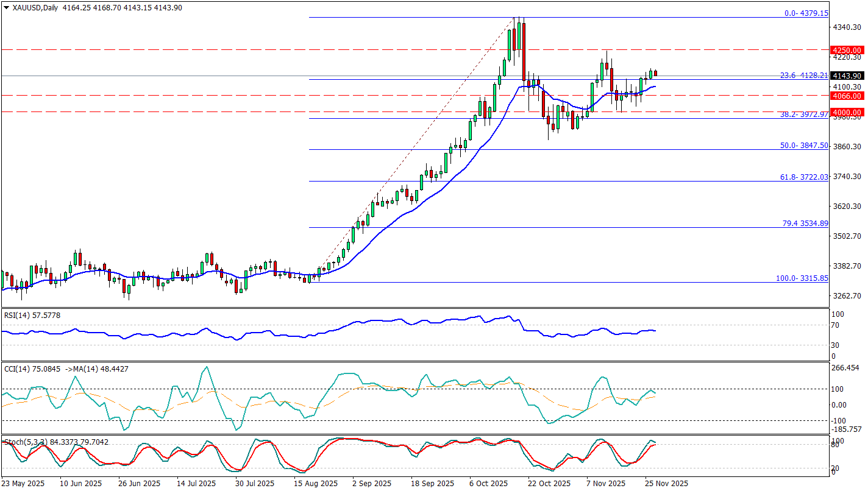Click the 25 Nov 2025 date marker
The image size is (868, 491).
(667, 483)
